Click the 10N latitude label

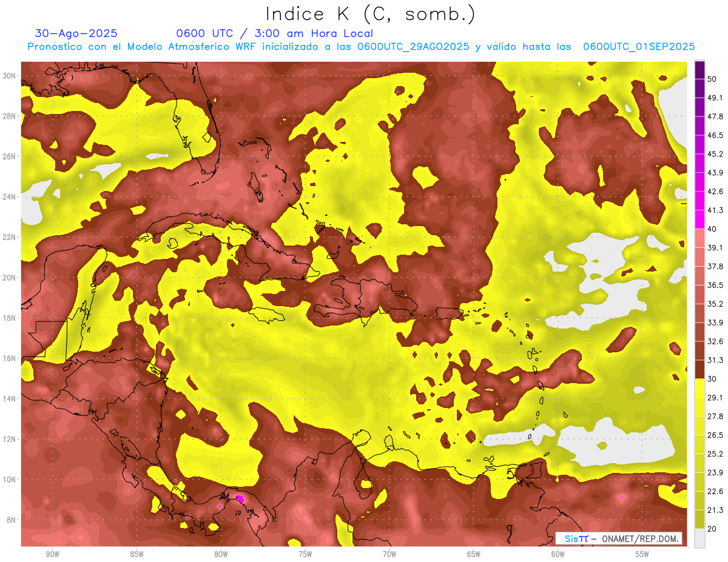(x=10, y=480)
